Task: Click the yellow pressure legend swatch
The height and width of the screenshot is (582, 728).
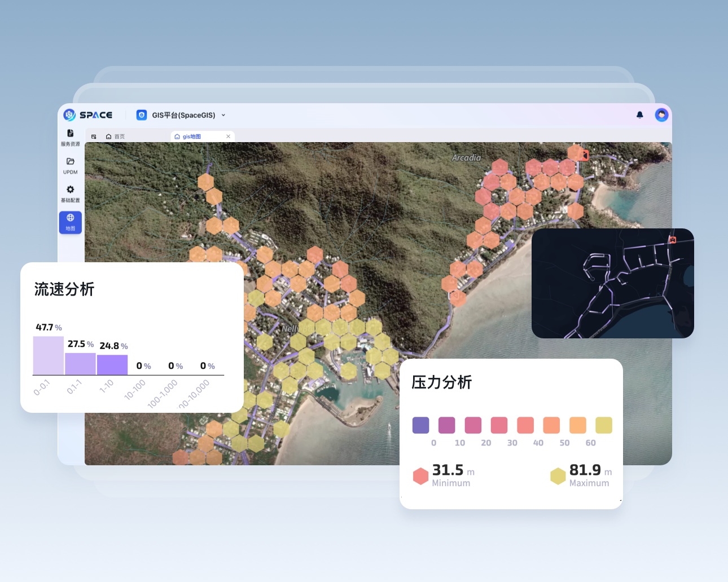Action: tap(603, 425)
